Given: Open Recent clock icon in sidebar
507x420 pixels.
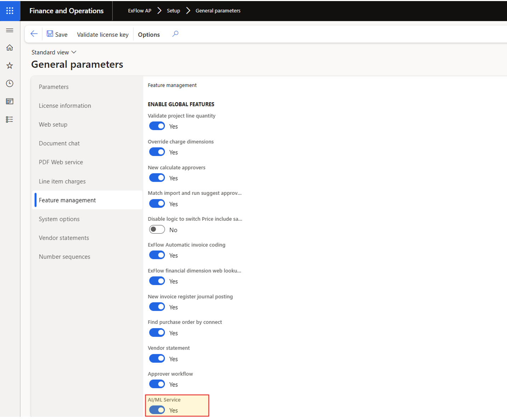Looking at the screenshot, I should [x=10, y=83].
